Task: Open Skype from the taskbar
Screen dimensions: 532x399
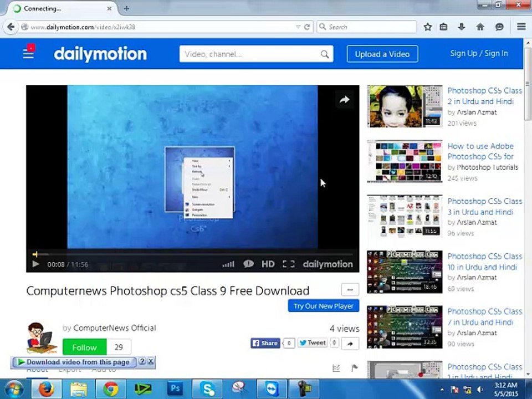Action: click(x=207, y=389)
